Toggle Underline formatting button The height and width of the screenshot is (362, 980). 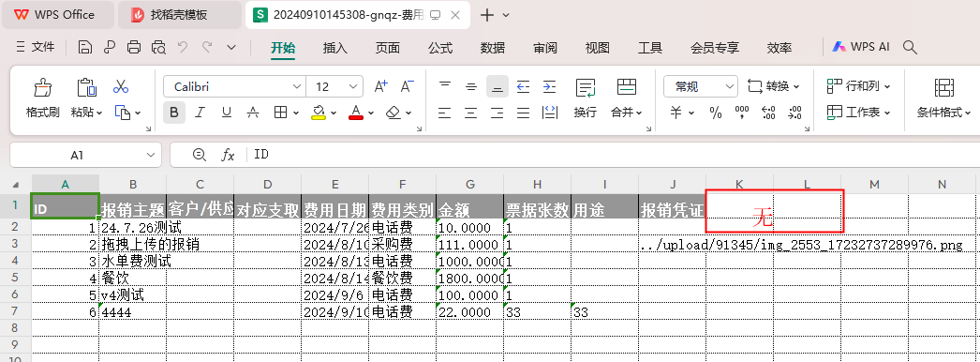pyautogui.click(x=226, y=113)
